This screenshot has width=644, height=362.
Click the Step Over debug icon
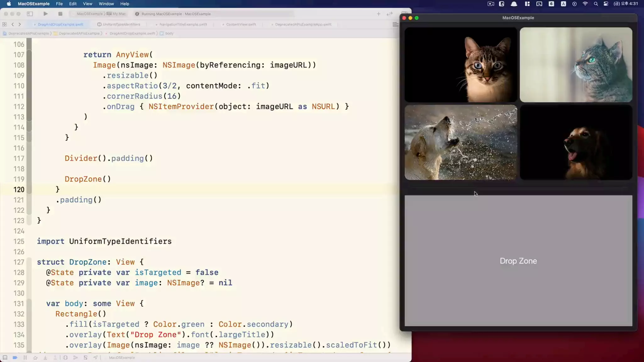click(x=35, y=358)
